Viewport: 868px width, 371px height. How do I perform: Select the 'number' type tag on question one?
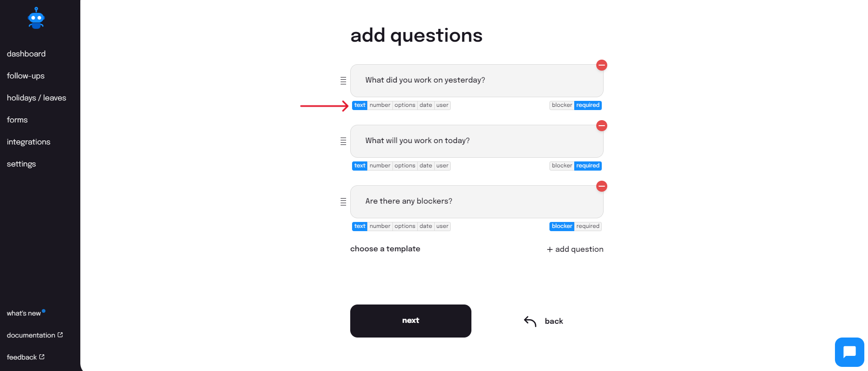tap(380, 105)
